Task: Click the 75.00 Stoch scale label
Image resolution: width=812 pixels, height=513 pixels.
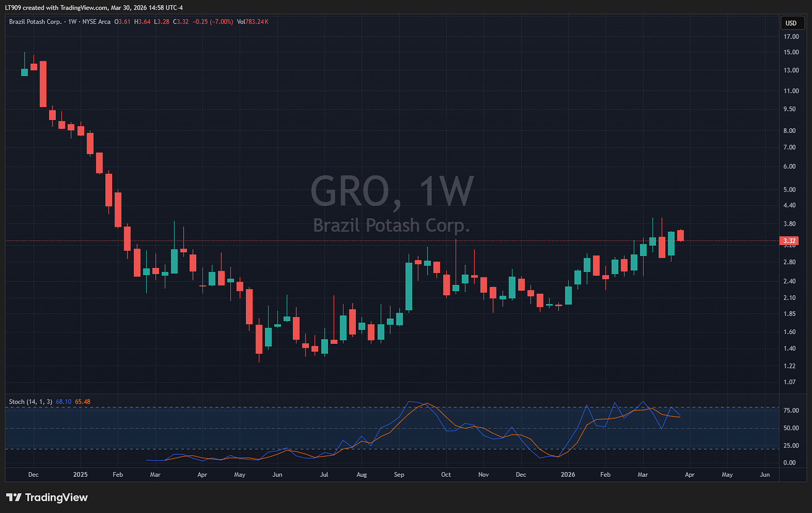Action: [791, 411]
